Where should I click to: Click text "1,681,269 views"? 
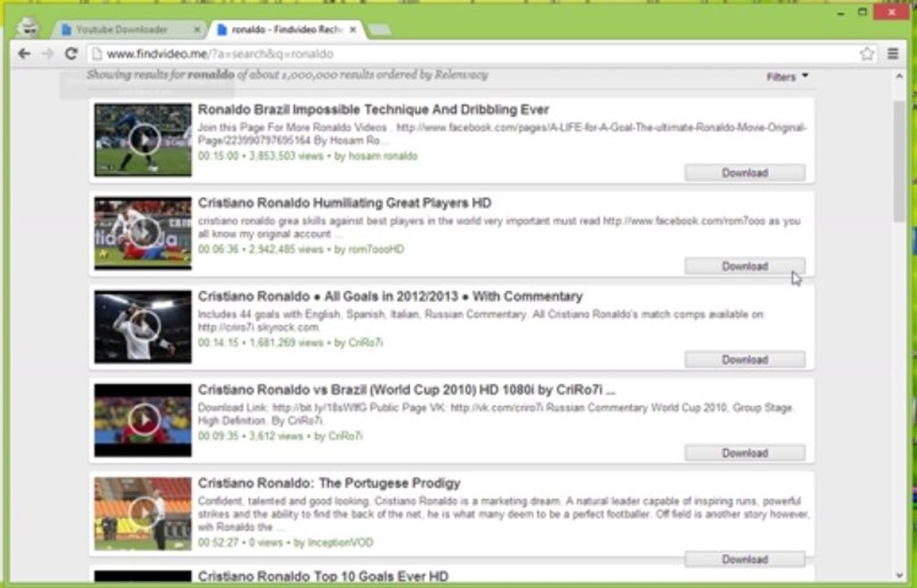286,343
